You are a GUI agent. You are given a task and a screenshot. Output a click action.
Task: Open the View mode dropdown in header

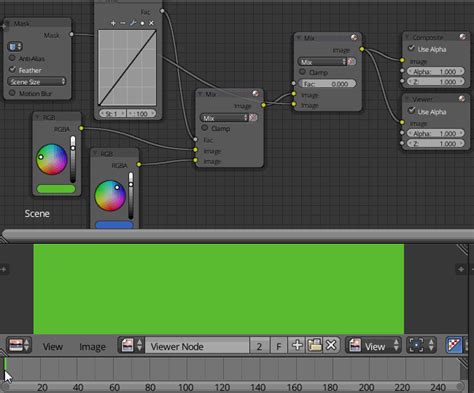coord(374,345)
